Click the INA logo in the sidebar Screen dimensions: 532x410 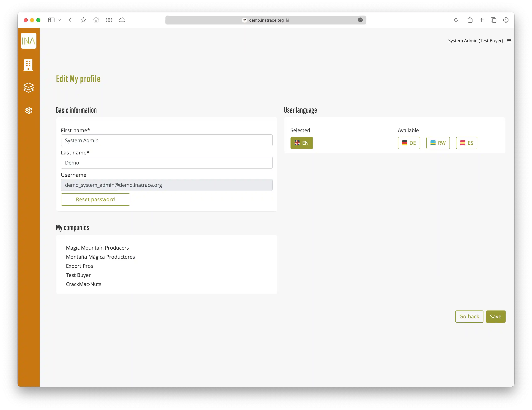coord(28,41)
